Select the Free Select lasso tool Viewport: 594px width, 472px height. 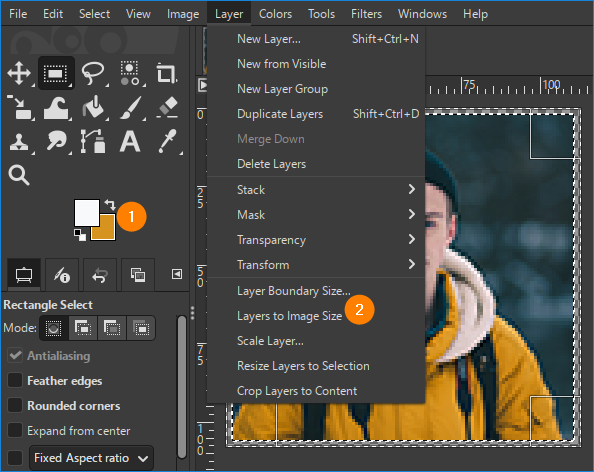[x=93, y=73]
